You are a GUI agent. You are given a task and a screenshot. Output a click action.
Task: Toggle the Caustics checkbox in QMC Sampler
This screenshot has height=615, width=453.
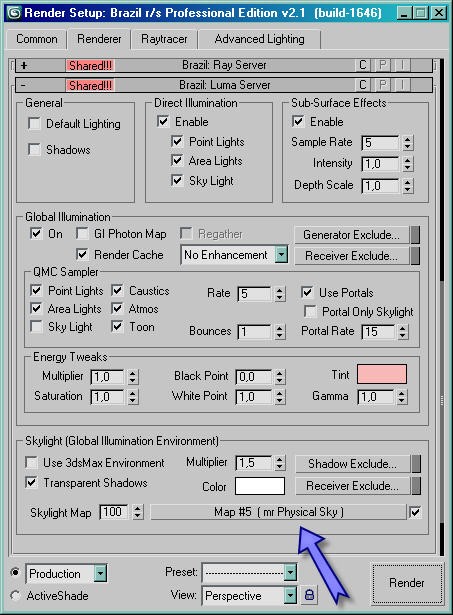tap(117, 291)
